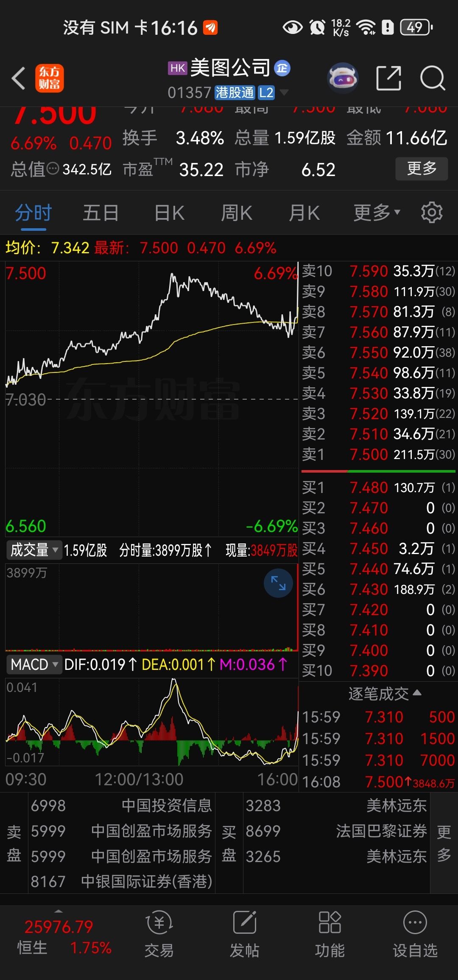Tap the 均价 7.342 label
458x980 pixels.
(x=47, y=247)
